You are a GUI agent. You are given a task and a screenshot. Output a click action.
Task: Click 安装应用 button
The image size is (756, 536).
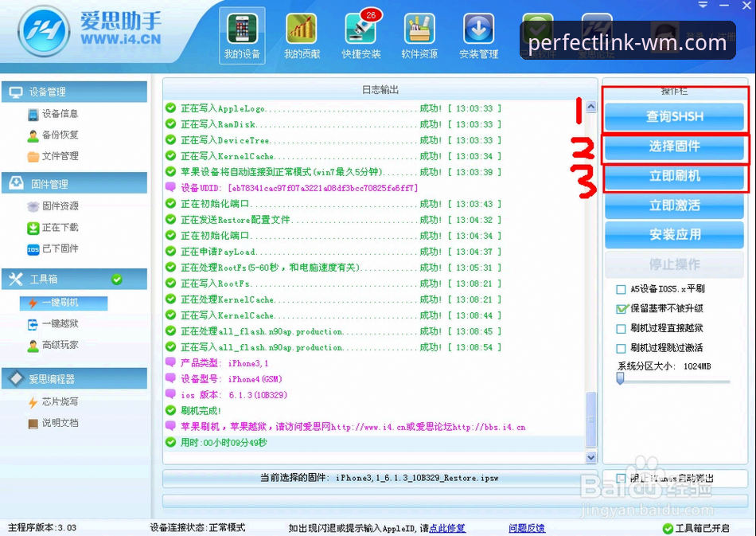pyautogui.click(x=674, y=235)
